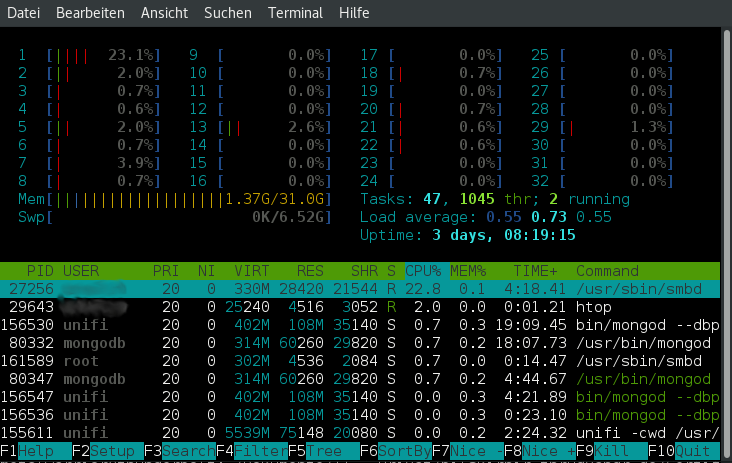Image resolution: width=732 pixels, height=463 pixels.
Task: Sort by the VIRT column header
Action: click(252, 271)
